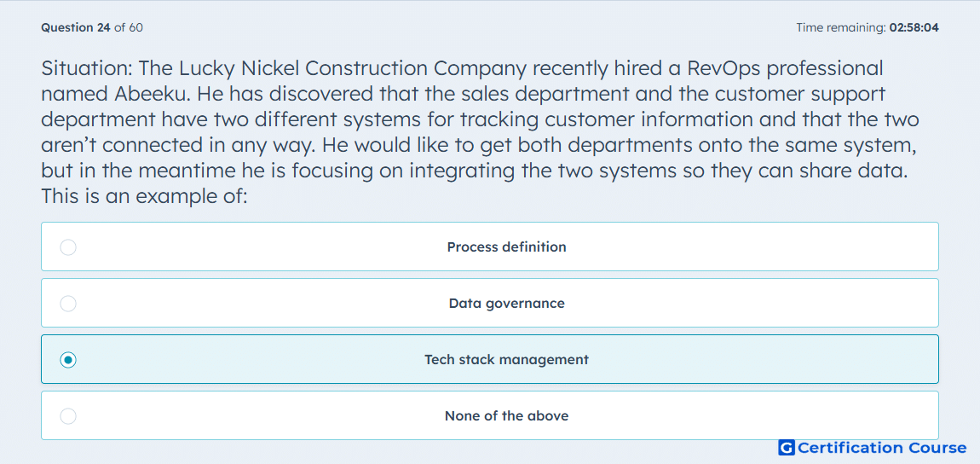Click the blue G logo icon
The height and width of the screenshot is (464, 980).
click(787, 448)
